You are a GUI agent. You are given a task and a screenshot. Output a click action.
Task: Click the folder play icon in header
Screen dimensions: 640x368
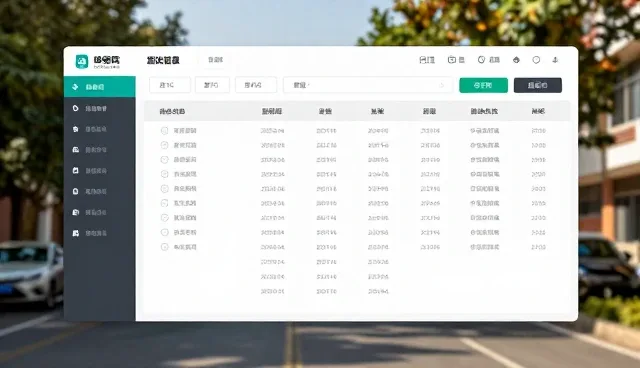click(451, 60)
